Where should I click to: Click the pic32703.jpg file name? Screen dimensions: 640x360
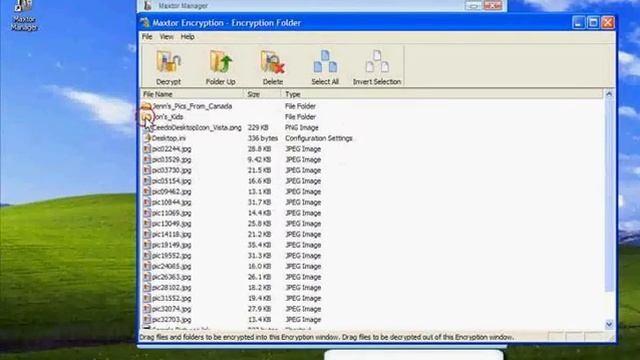point(171,320)
